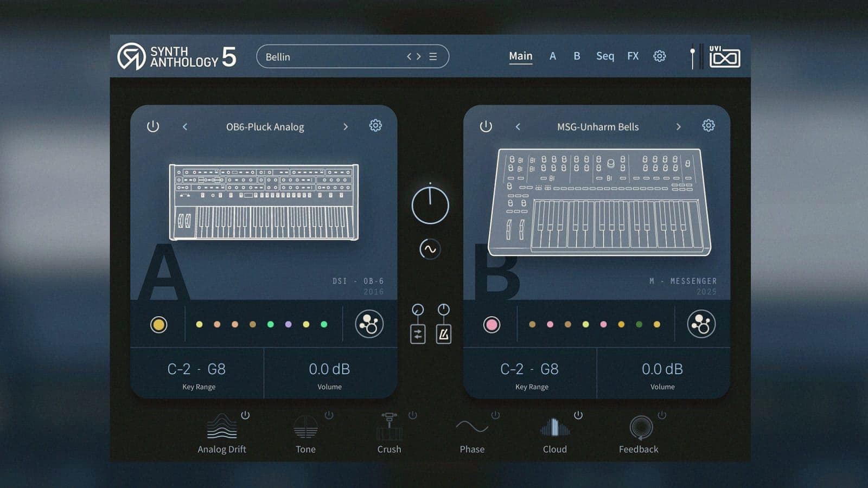868x488 pixels.
Task: Enable Crush effect power toggle
Action: [412, 415]
